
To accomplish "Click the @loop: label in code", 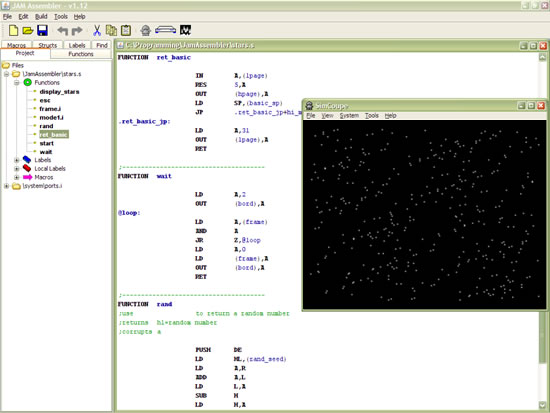I will coord(129,213).
